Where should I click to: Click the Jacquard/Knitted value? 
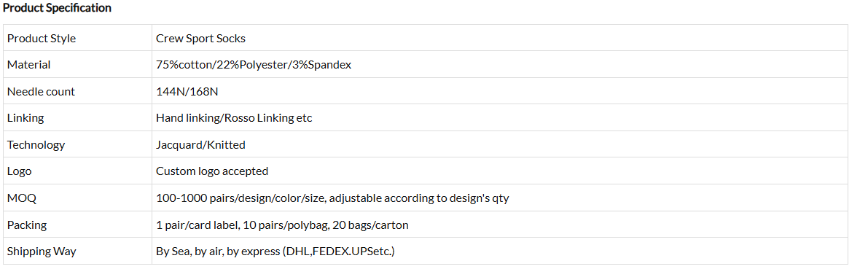point(200,145)
